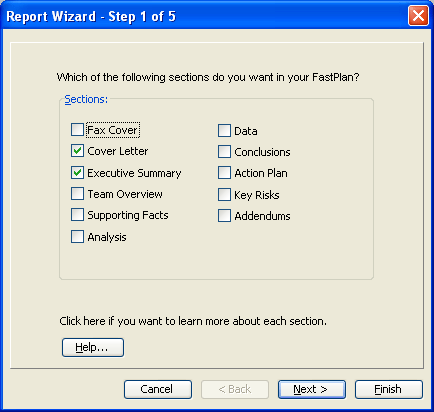Open the Help dialog button

click(x=93, y=348)
